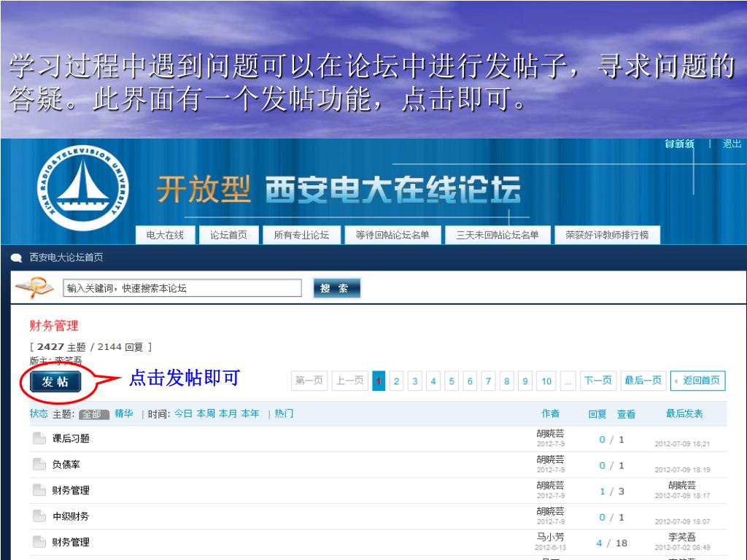Click the 返回首页 button
This screenshot has width=747, height=560.
[x=698, y=381]
